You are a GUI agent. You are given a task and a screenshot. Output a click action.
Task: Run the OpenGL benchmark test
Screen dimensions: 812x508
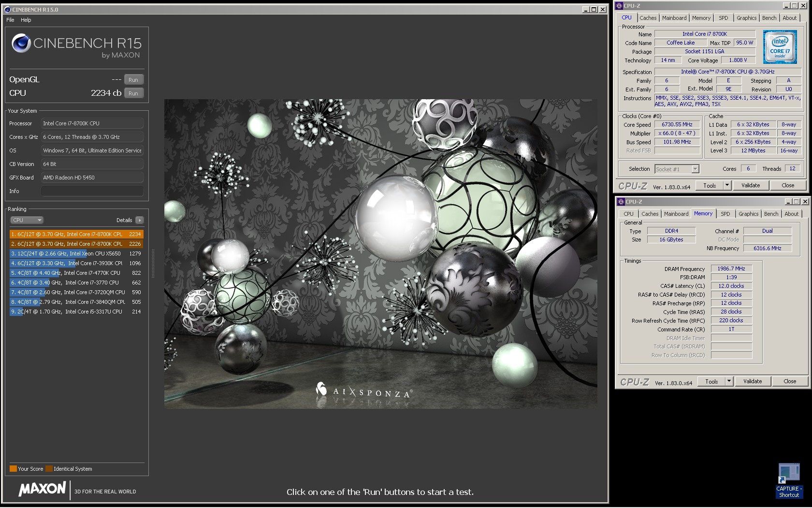tap(133, 80)
